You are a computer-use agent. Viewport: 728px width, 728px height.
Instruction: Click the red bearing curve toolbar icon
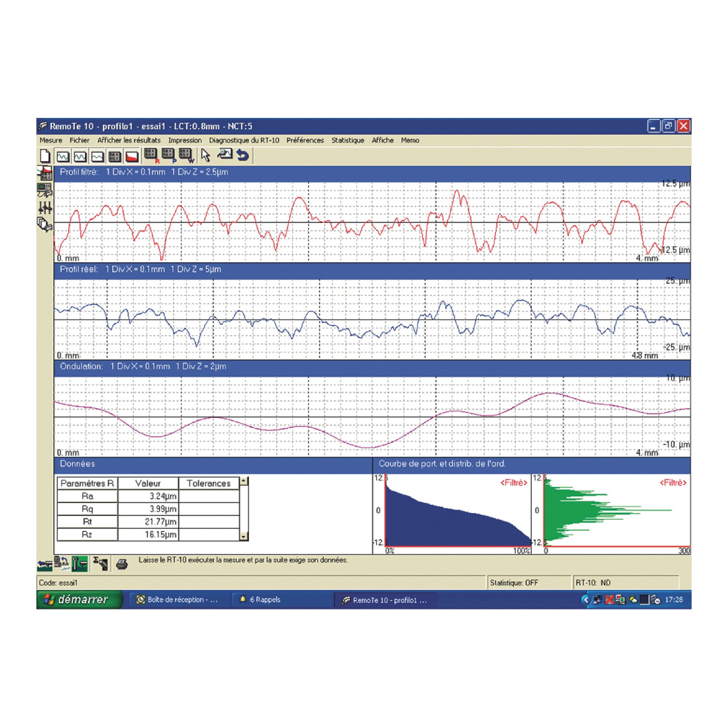click(x=132, y=156)
